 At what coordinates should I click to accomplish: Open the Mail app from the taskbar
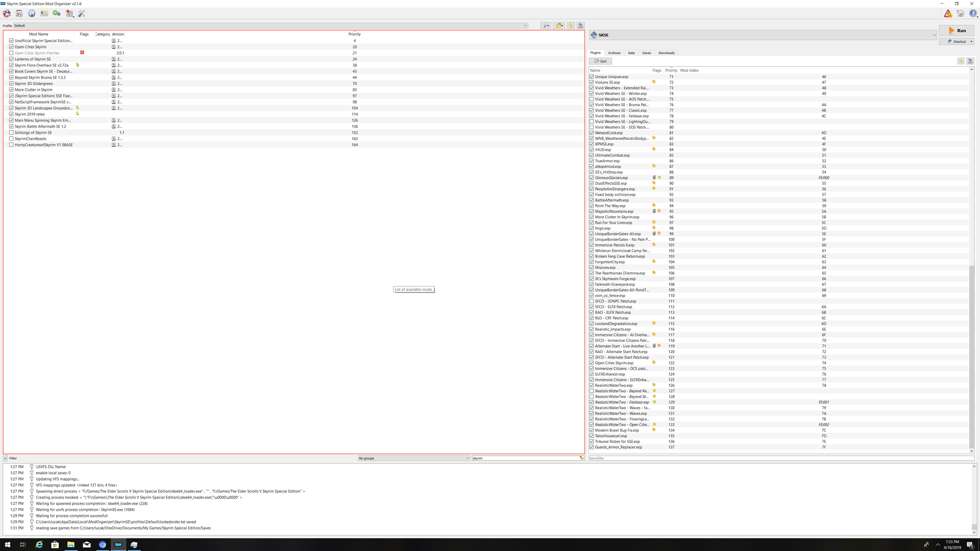(87, 544)
